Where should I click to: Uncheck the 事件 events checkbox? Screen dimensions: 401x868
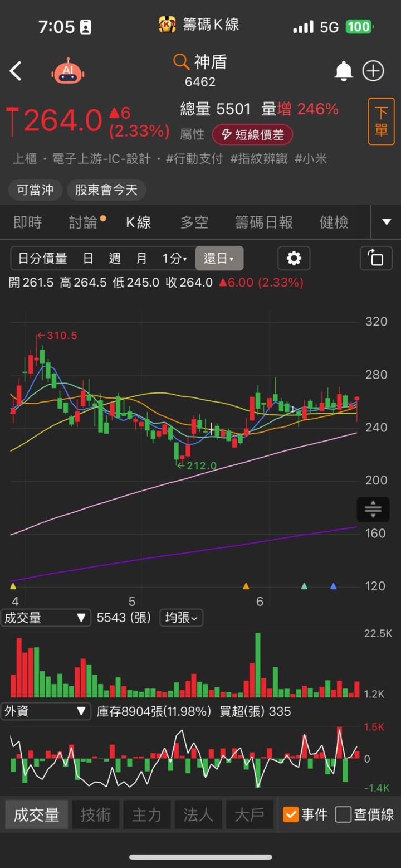click(x=291, y=814)
